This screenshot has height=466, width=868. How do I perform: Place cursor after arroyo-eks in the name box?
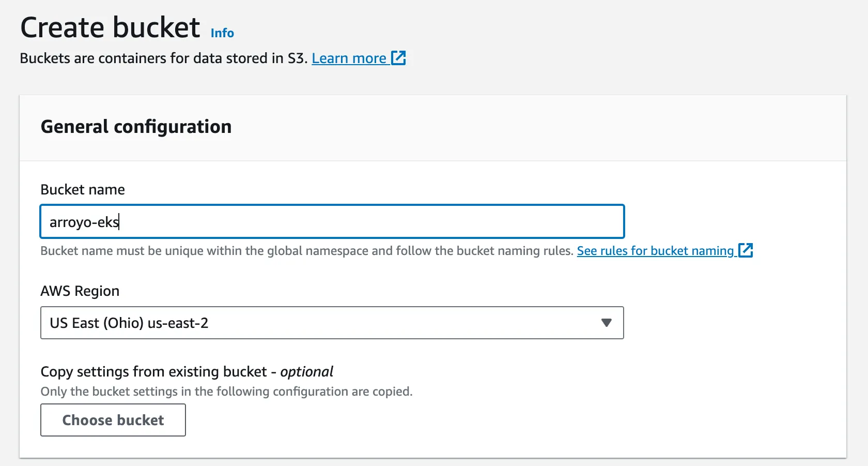(x=120, y=221)
